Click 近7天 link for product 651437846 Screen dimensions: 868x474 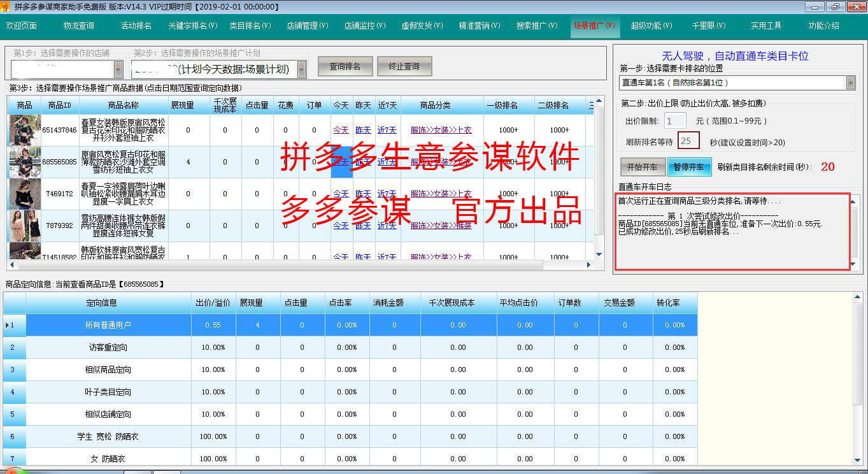[x=387, y=130]
